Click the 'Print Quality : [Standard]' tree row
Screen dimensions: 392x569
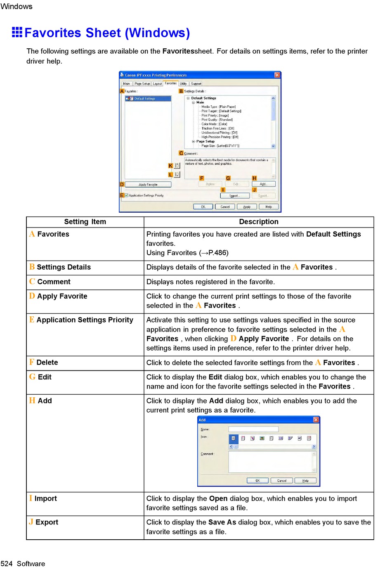(x=217, y=120)
